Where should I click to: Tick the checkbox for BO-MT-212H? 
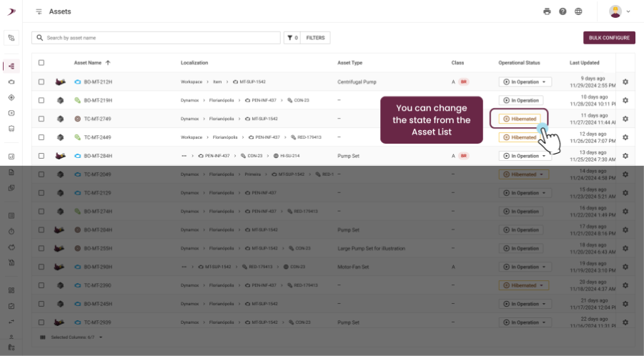41,81
